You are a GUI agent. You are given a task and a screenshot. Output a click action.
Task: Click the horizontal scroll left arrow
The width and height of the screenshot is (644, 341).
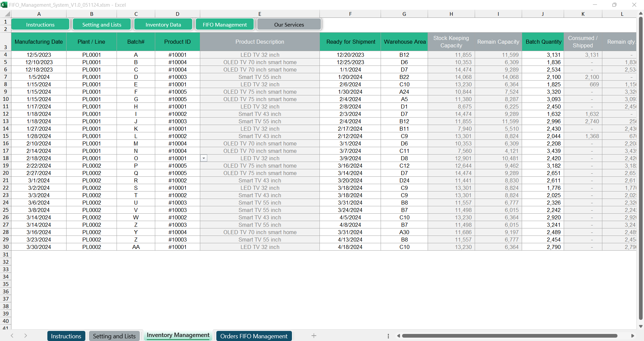point(398,336)
